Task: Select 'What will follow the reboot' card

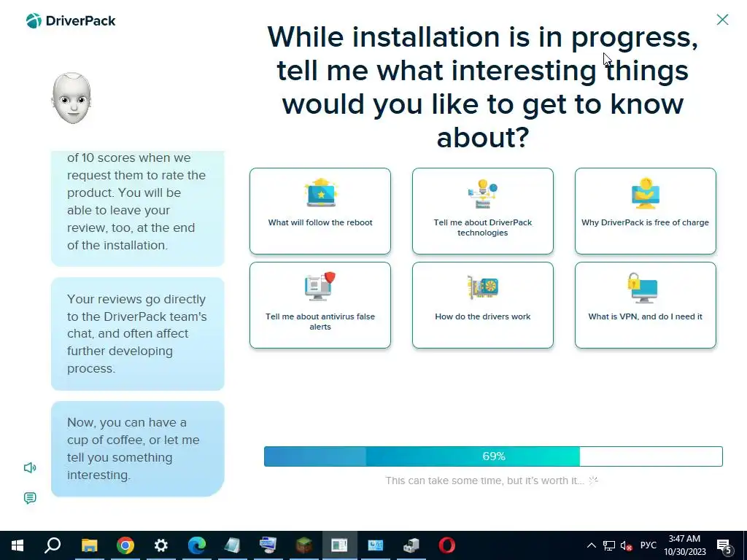Action: [320, 211]
